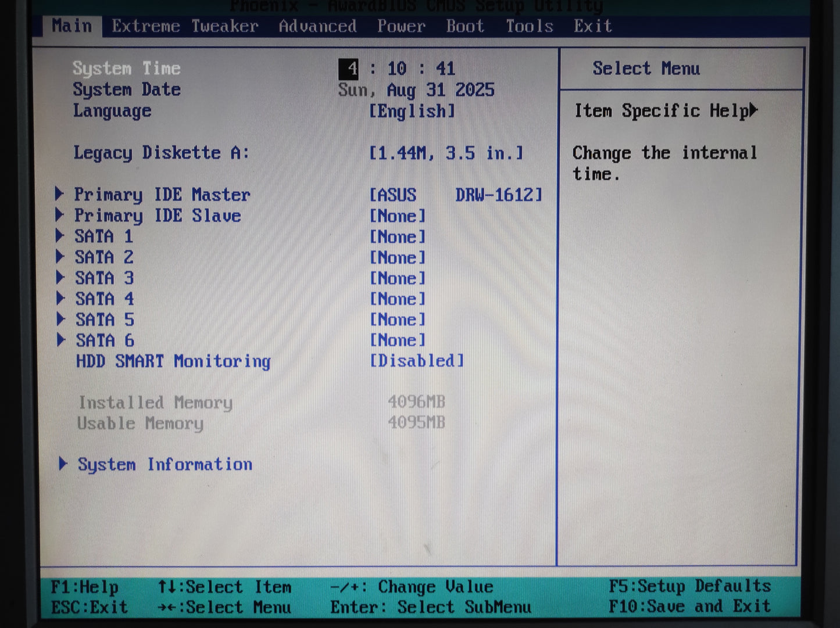Select the highlighted System Time hour field
This screenshot has height=628, width=840.
[349, 69]
